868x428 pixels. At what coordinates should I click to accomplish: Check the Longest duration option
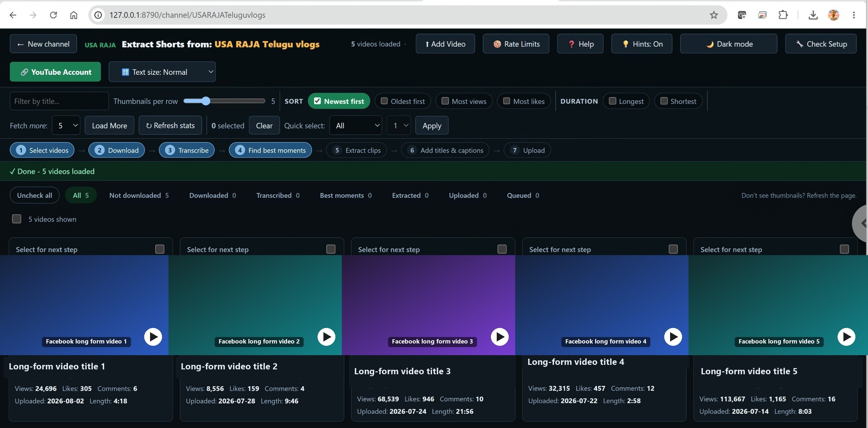coord(612,101)
